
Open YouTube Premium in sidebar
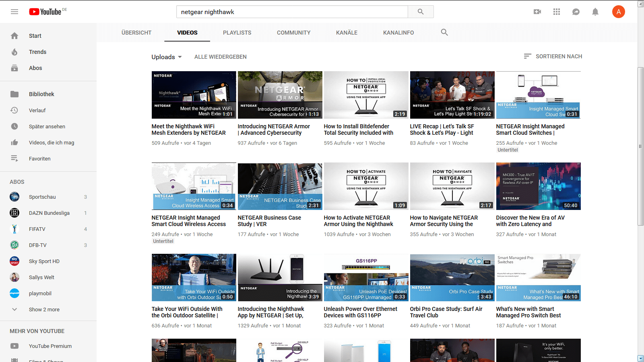[48, 346]
